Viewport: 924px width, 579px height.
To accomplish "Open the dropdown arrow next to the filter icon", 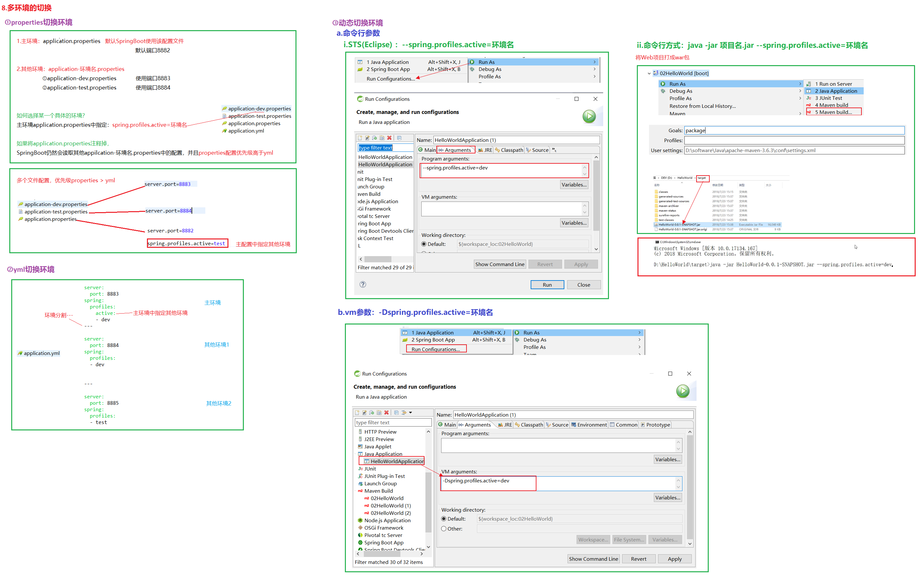I will [410, 412].
